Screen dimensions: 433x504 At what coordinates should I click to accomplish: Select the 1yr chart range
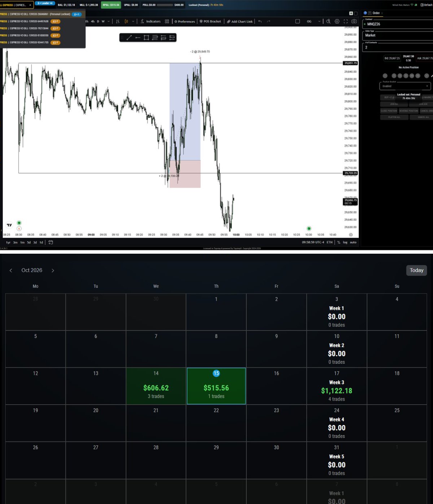click(x=8, y=242)
